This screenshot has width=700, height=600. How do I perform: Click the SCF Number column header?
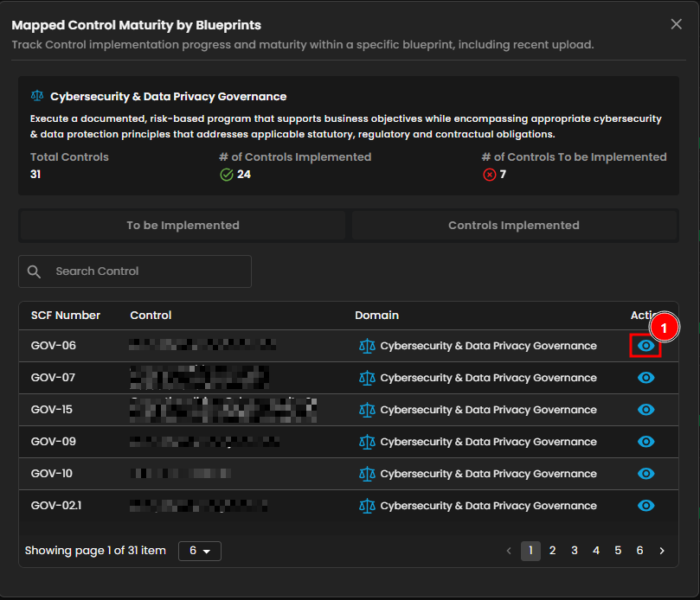[x=66, y=316]
